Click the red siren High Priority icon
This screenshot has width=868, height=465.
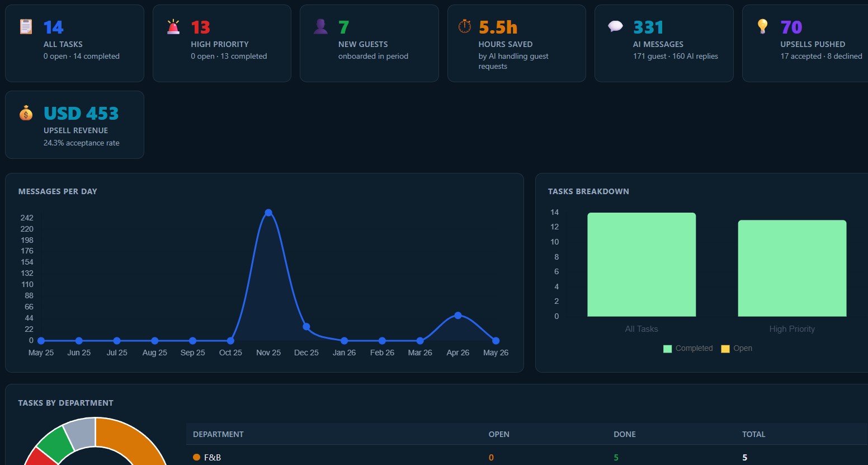[x=173, y=26]
